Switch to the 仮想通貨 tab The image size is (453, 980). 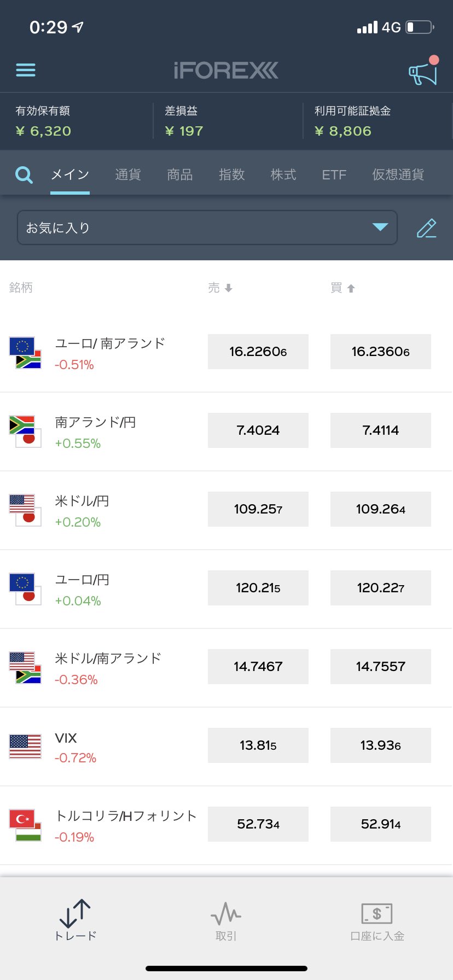coord(398,175)
